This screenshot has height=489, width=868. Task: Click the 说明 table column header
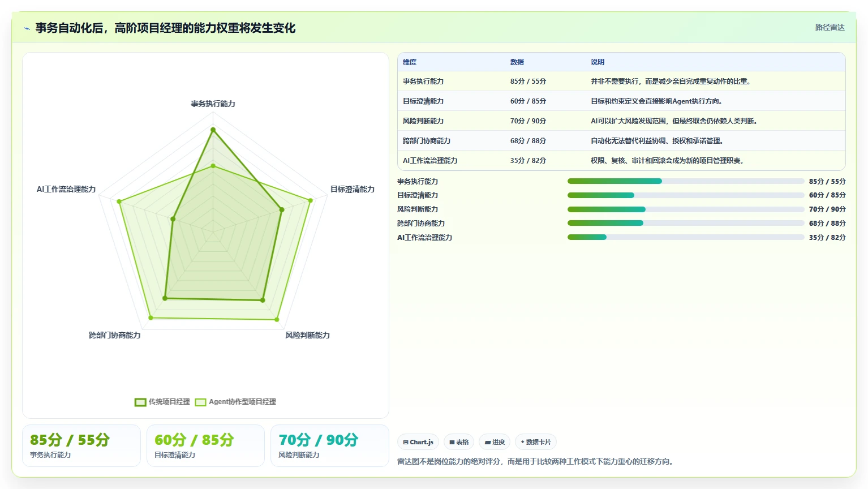point(598,62)
